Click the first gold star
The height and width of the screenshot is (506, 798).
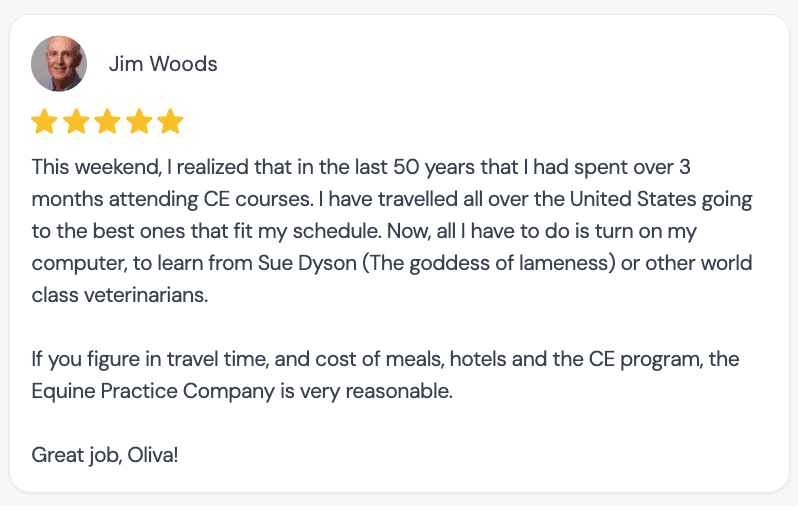click(45, 122)
